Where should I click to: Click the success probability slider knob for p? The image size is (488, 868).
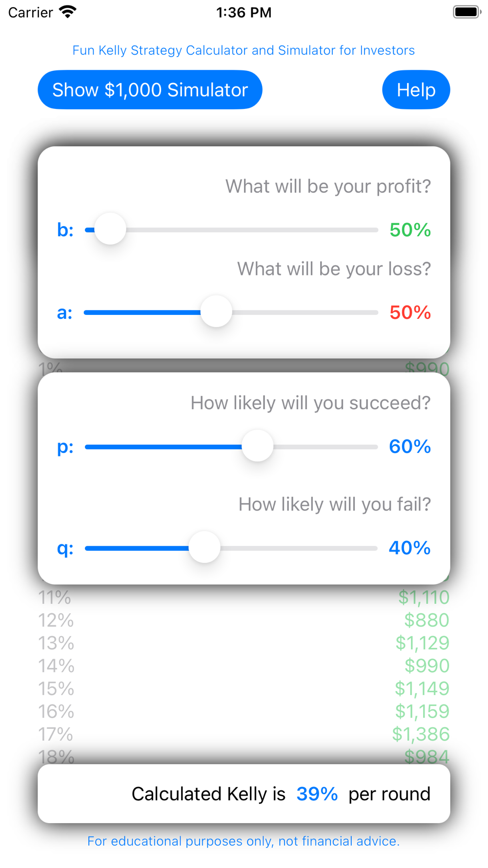coord(257,446)
